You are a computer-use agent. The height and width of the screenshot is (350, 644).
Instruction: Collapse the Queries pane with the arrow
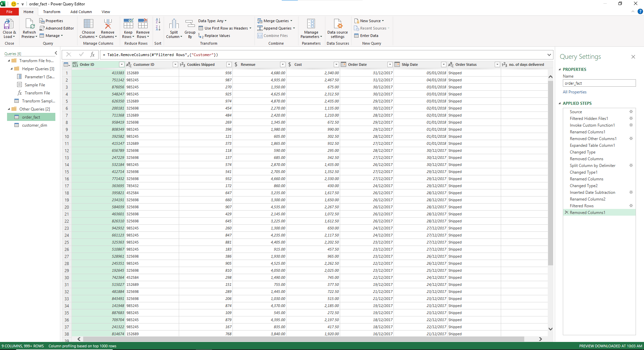click(x=56, y=53)
